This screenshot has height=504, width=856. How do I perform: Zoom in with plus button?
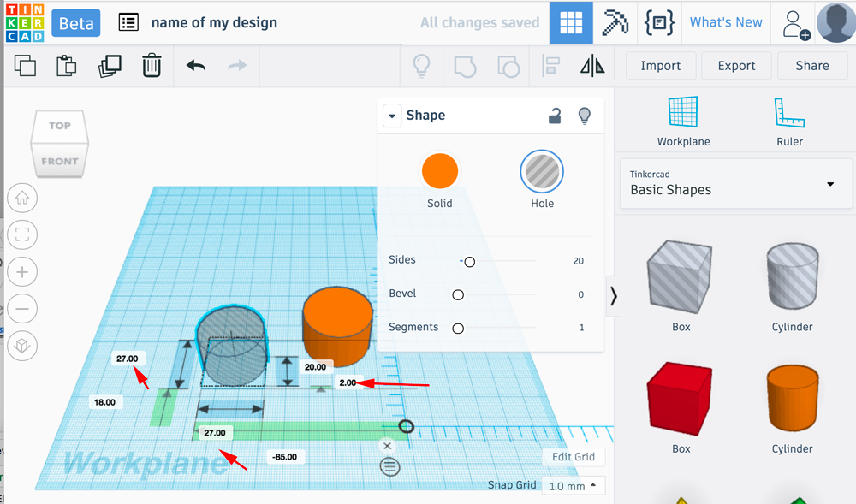click(x=22, y=271)
